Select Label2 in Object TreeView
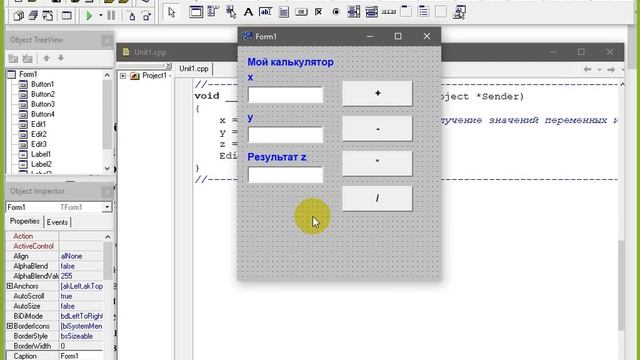Viewport: 640px width, 360px height. click(41, 164)
